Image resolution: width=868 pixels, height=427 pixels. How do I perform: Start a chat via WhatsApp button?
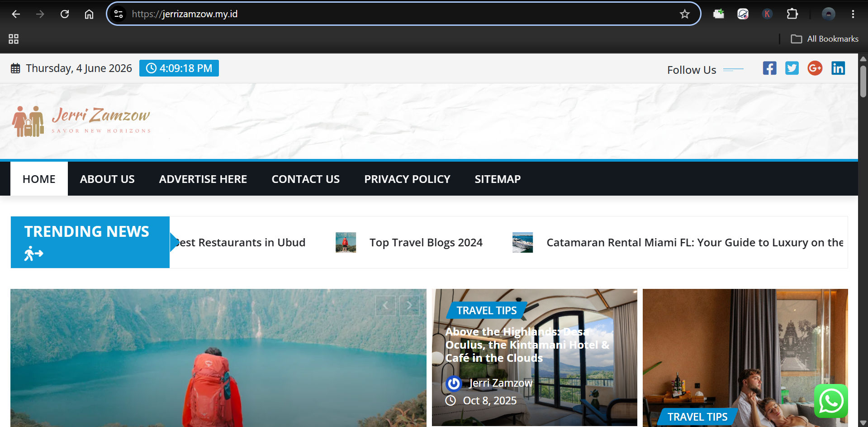tap(831, 401)
